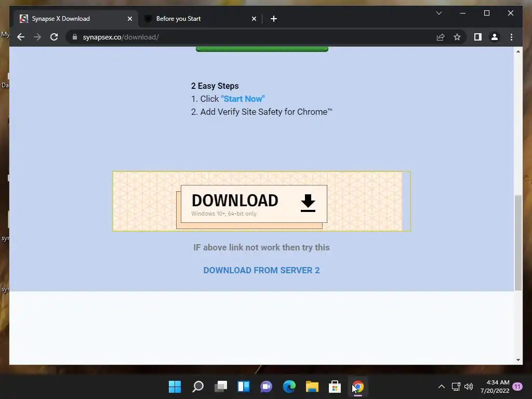Click the address bar URL
The width and height of the screenshot is (532, 399).
(121, 37)
